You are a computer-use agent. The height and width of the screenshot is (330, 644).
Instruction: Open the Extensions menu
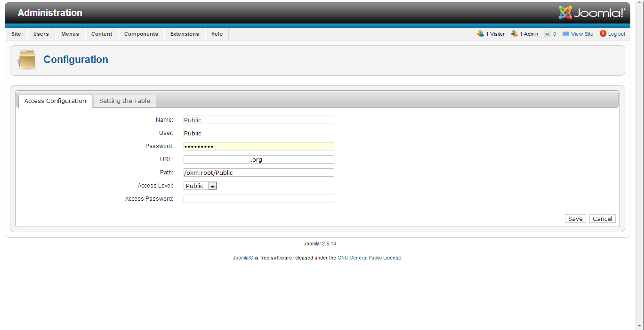coord(184,33)
